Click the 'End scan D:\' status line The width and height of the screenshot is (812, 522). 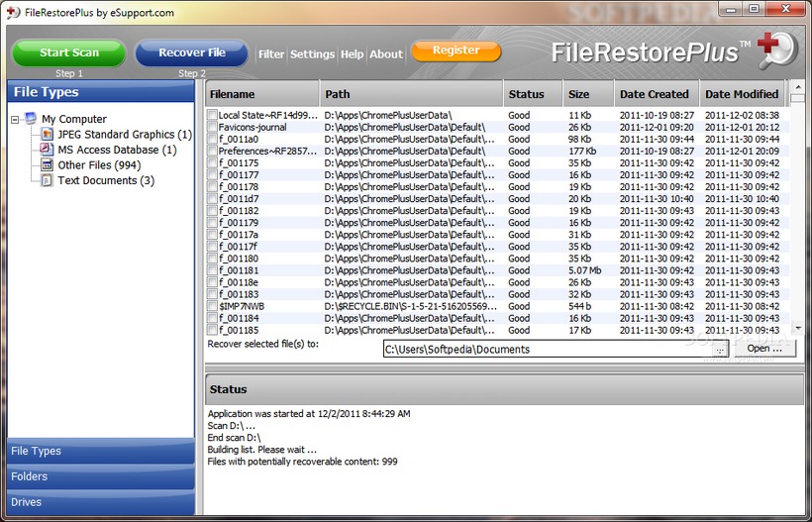tap(234, 438)
